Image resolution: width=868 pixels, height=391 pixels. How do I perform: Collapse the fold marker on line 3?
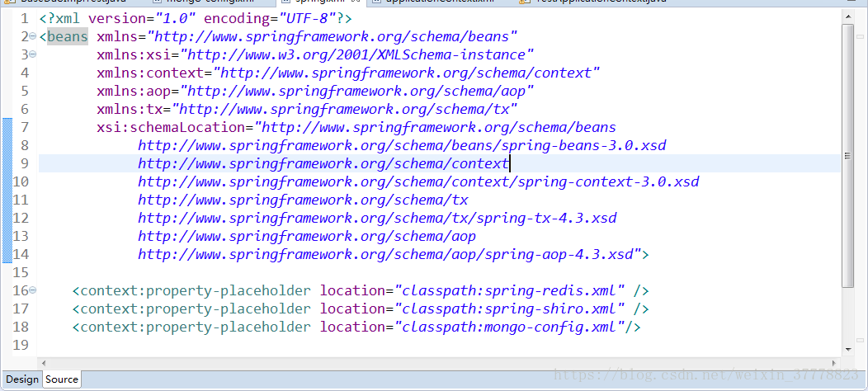tap(33, 54)
